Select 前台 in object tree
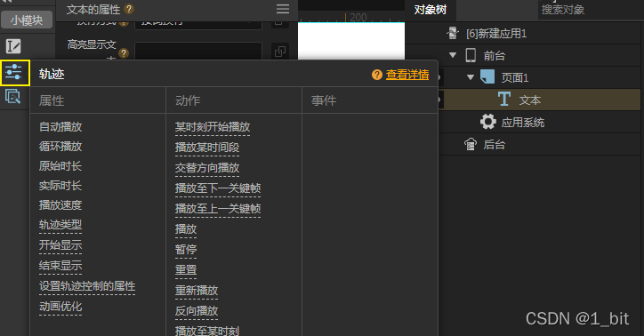This screenshot has width=644, height=336. [x=494, y=55]
